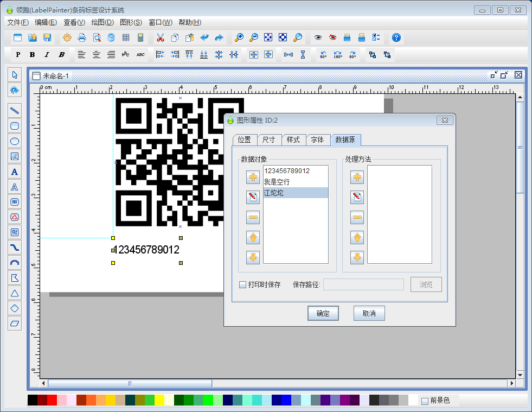Click the new document icon in toolbar

[x=18, y=37]
